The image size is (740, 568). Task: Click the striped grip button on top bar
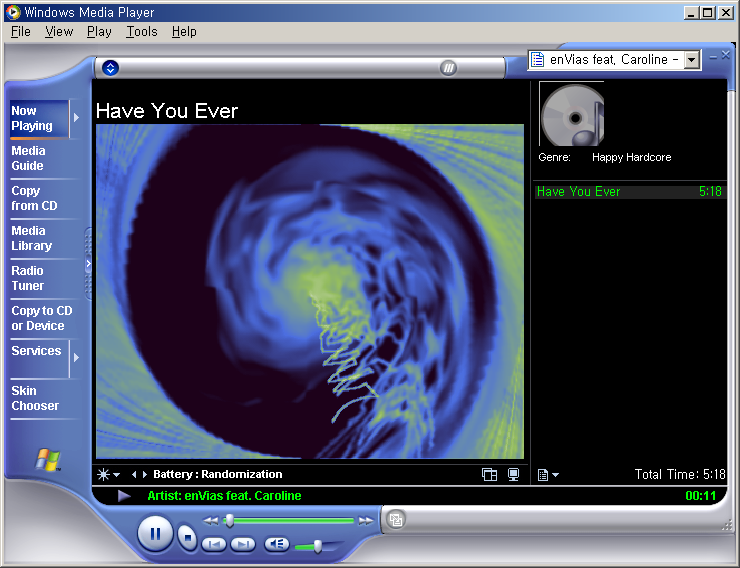coord(448,68)
